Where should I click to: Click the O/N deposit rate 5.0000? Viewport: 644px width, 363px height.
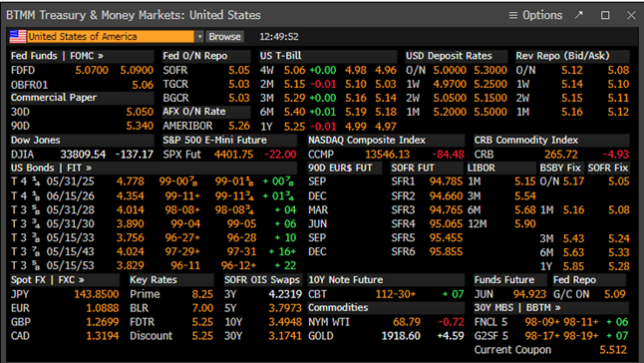pos(450,70)
